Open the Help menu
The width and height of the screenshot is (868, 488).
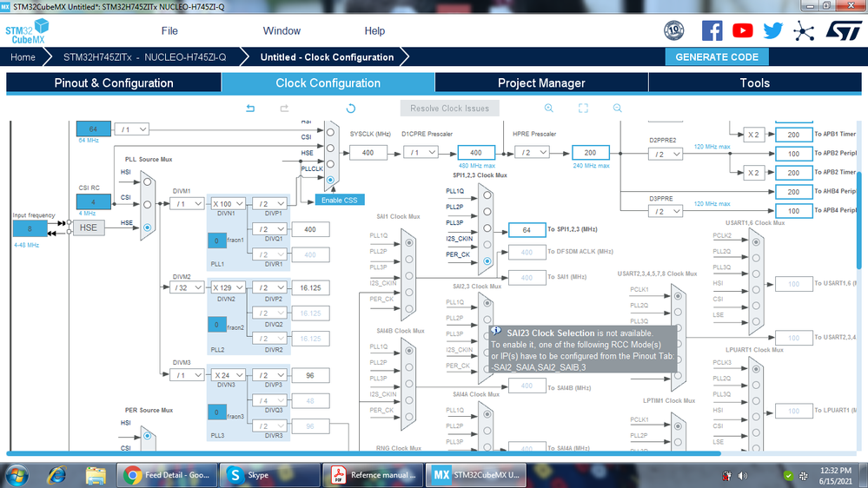click(x=374, y=31)
